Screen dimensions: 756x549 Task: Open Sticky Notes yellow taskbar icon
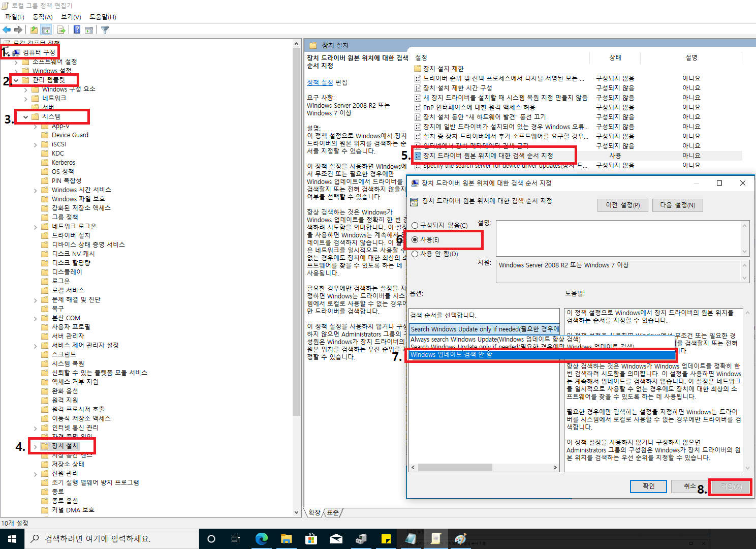click(386, 539)
